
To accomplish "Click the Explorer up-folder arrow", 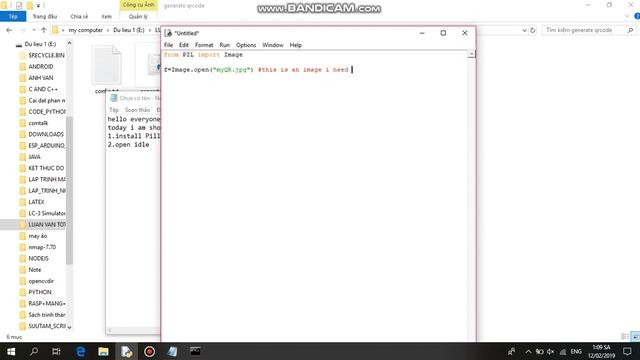I will [x=44, y=30].
